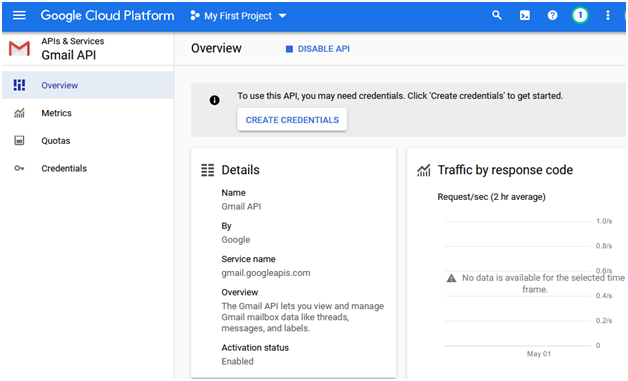The height and width of the screenshot is (381, 628).
Task: Click the project hexagon icon beside My First Project
Action: click(195, 16)
